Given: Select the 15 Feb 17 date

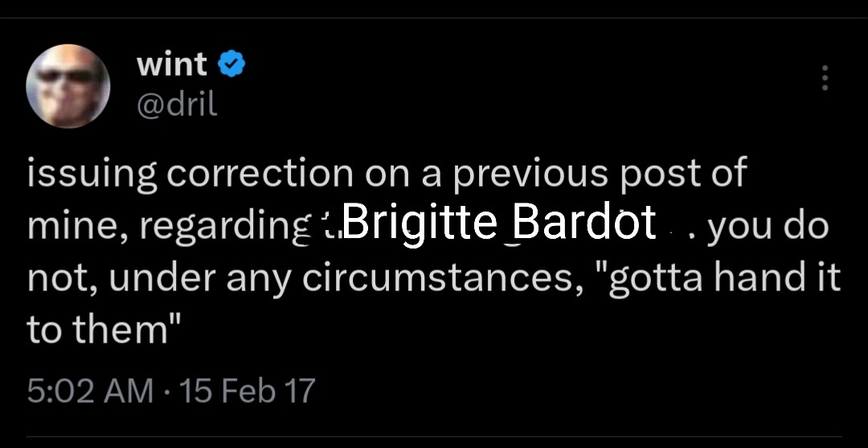Looking at the screenshot, I should (x=248, y=391).
